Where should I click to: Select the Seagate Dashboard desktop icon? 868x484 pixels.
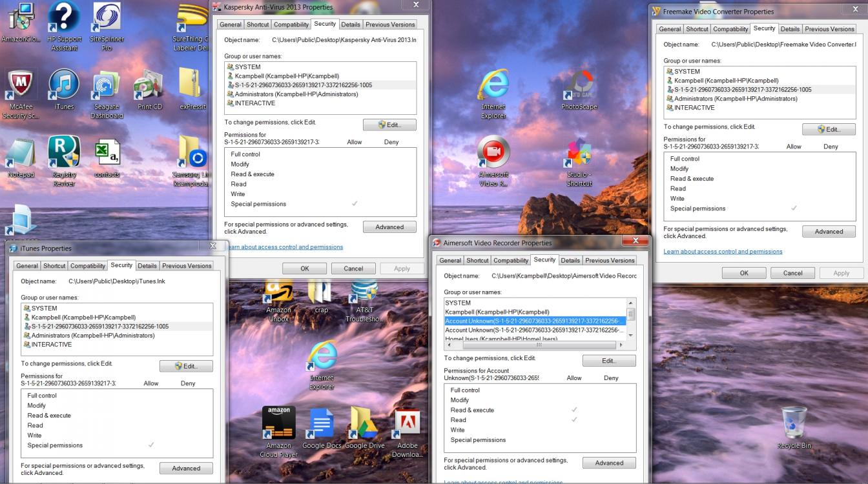pyautogui.click(x=107, y=94)
